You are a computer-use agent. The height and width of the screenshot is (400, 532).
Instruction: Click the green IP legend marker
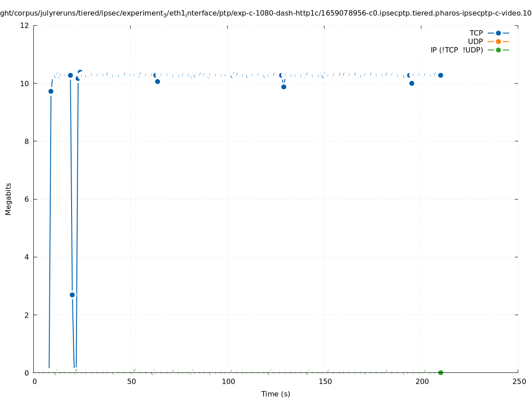[498, 50]
